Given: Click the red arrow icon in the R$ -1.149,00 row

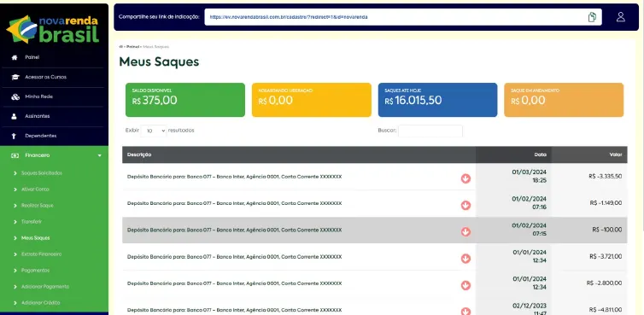Looking at the screenshot, I should [465, 206].
